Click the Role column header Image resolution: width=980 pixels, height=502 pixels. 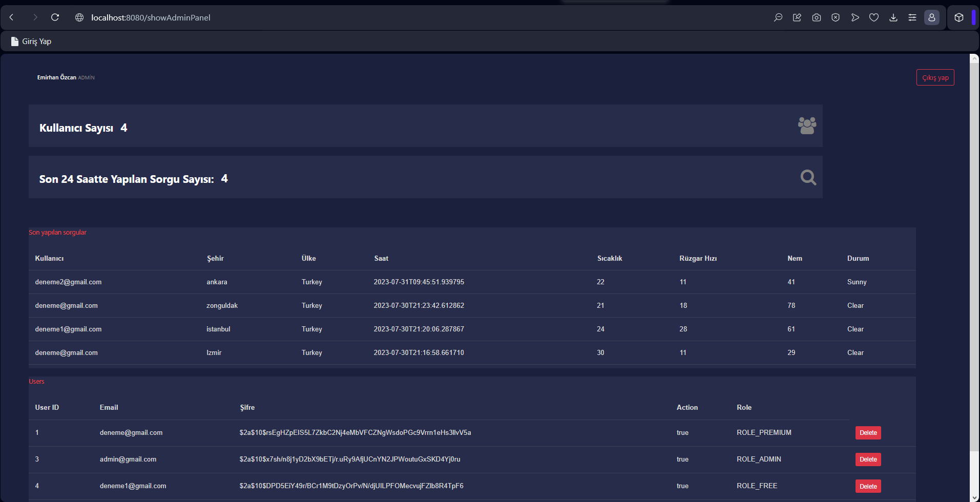pos(744,408)
